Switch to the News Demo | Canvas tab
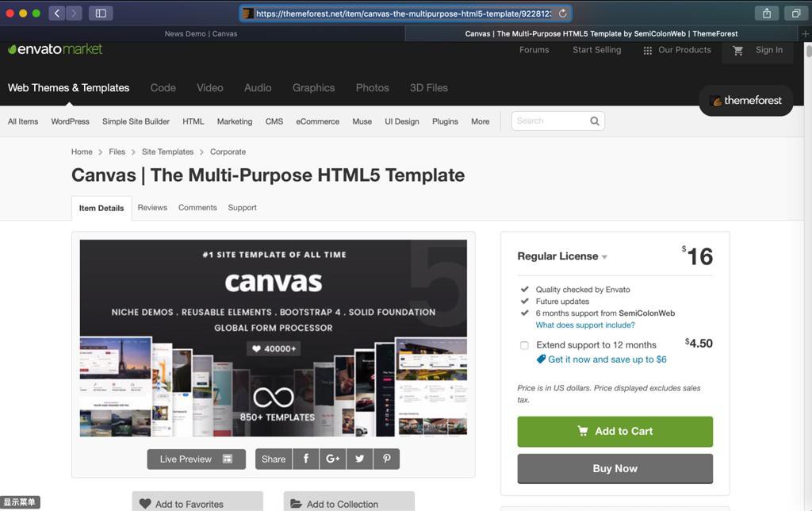This screenshot has width=812, height=511. pos(201,33)
